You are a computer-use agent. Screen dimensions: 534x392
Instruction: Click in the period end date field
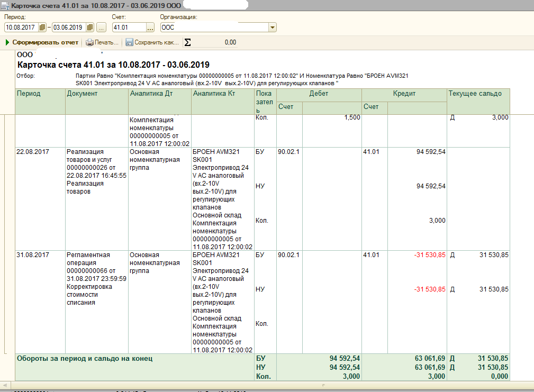pyautogui.click(x=68, y=28)
